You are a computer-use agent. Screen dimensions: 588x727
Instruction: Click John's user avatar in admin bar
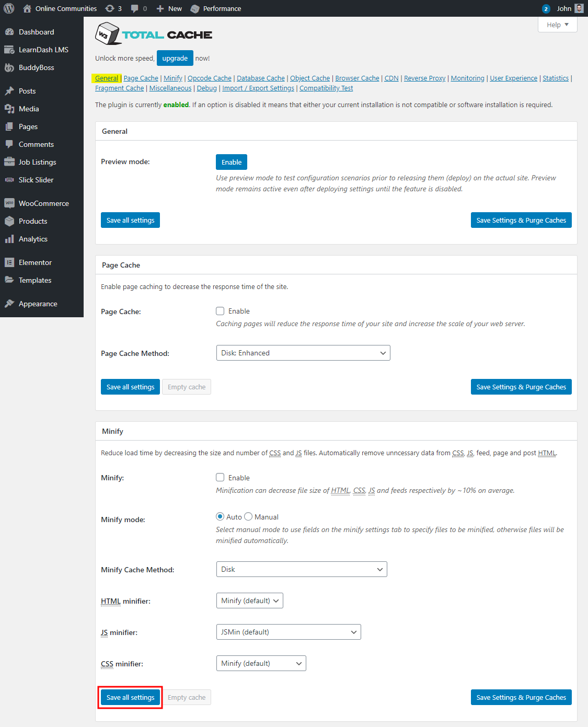click(579, 8)
